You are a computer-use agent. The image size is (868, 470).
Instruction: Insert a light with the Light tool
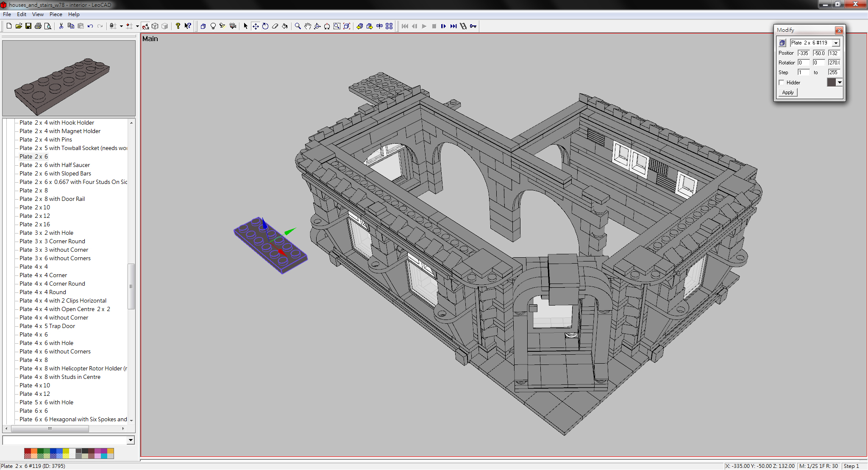[x=213, y=26]
